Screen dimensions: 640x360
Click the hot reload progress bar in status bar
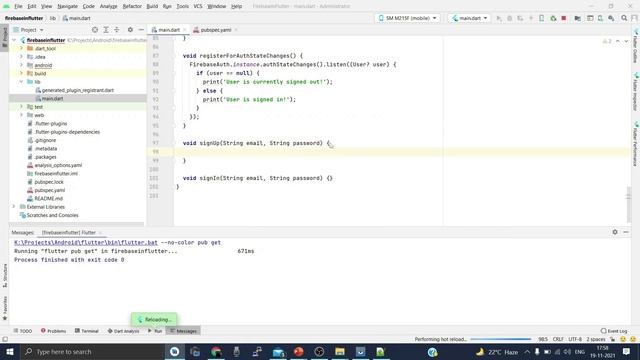501,339
